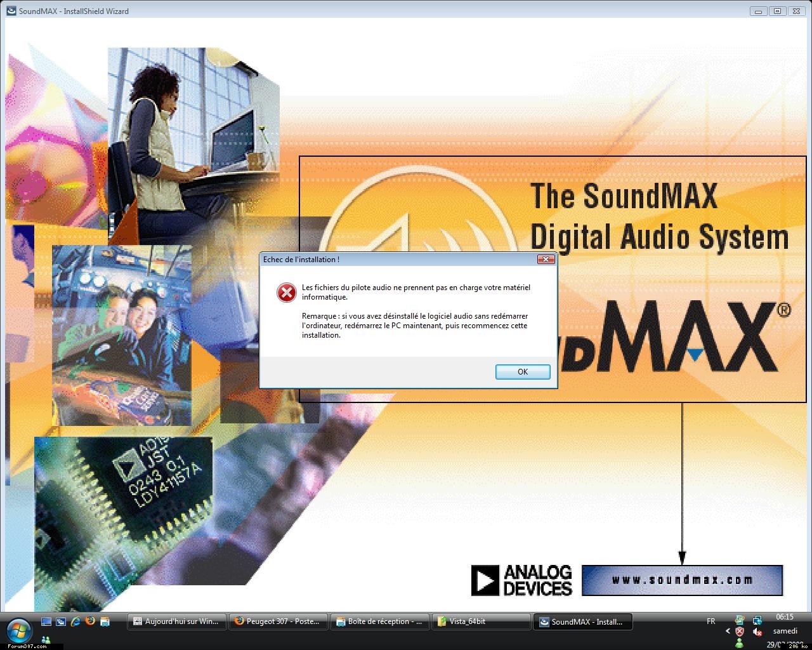Open the Vista_64bit folder taskbar button
The width and height of the screenshot is (812, 650).
point(481,621)
